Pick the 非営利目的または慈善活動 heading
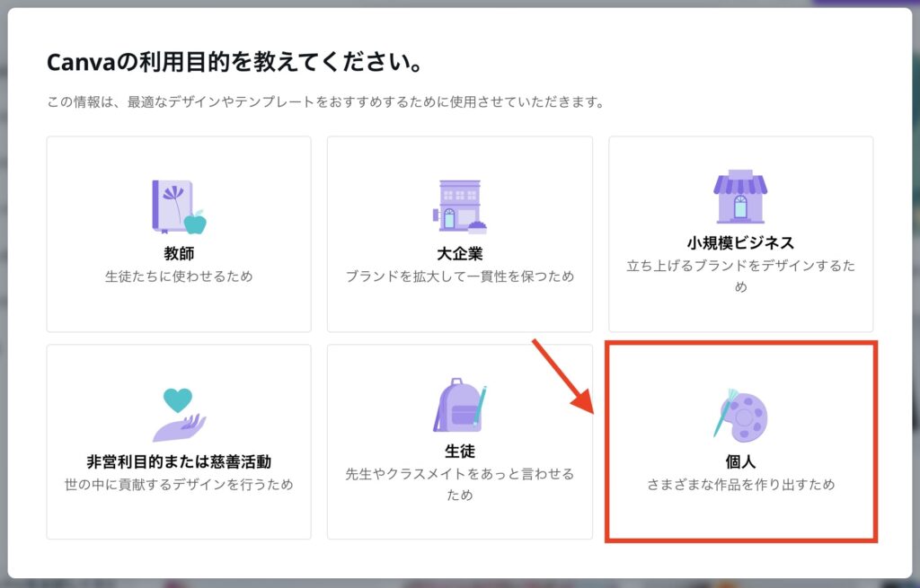 coord(179,462)
